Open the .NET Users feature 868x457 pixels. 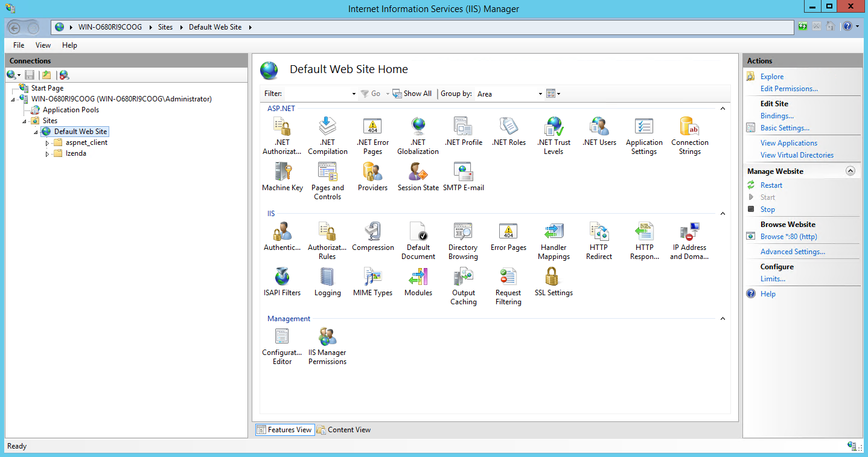[599, 132]
